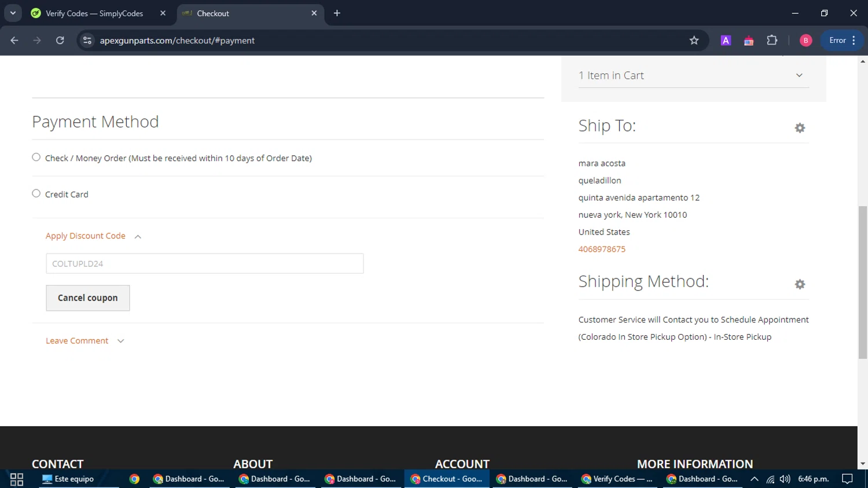The width and height of the screenshot is (868, 488).
Task: Switch to Verify Codes — SimplyCodes tab
Action: pos(94,13)
